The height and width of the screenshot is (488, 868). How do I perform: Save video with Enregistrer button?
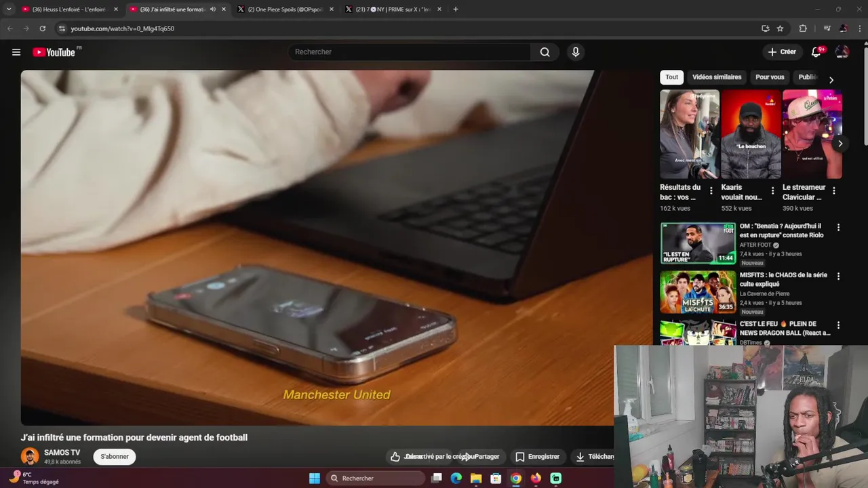pyautogui.click(x=538, y=457)
